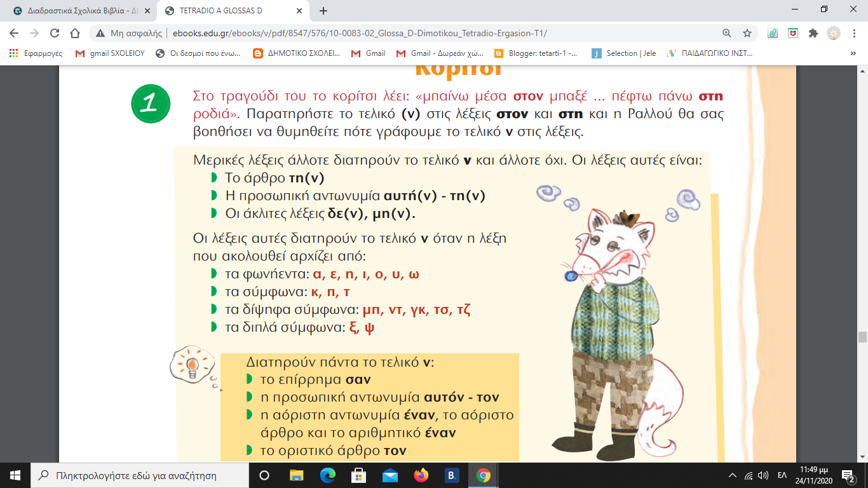Open the Selection | Jele bookmark
868x488 pixels.
(x=624, y=53)
